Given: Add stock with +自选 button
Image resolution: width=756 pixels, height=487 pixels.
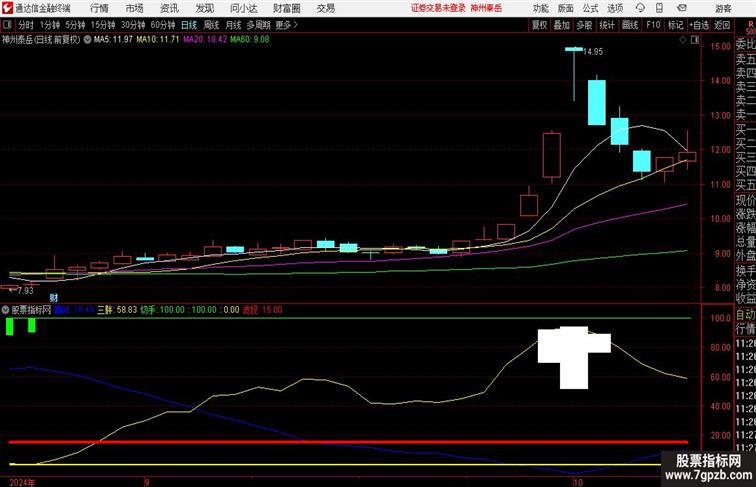Looking at the screenshot, I should (x=699, y=25).
